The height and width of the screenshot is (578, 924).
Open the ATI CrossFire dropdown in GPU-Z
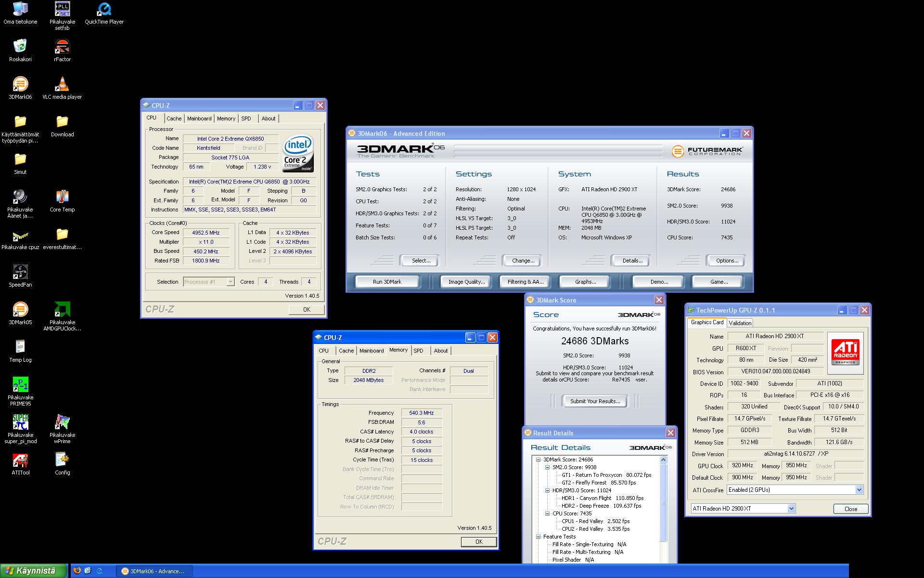click(x=795, y=490)
